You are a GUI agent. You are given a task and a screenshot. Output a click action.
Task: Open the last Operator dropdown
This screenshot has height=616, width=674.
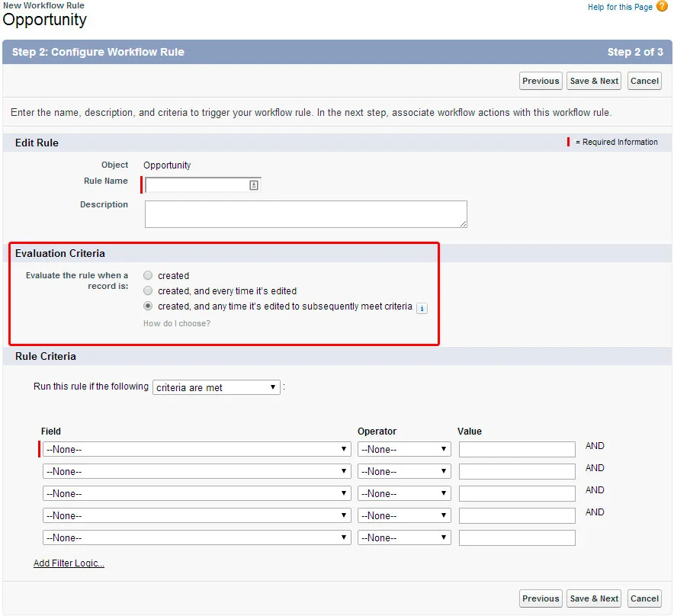[403, 537]
